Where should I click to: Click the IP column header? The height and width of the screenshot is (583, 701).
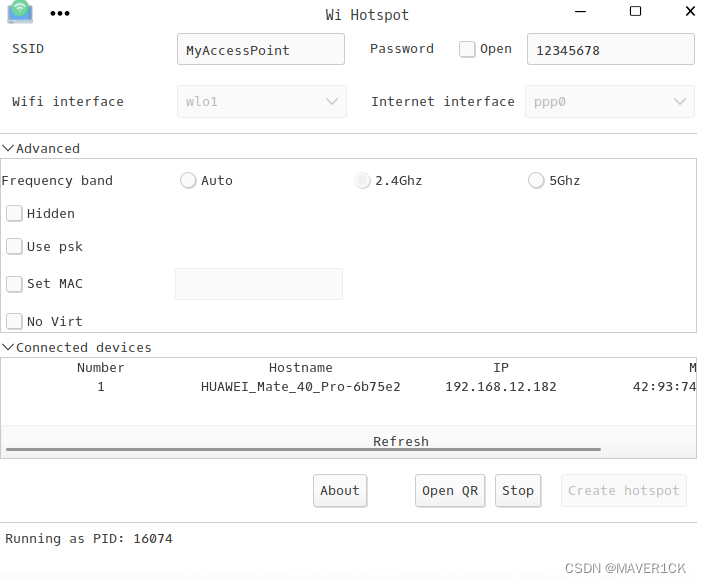click(501, 368)
